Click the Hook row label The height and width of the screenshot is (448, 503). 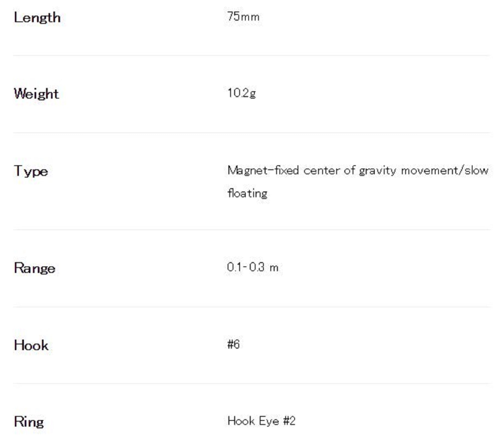[x=31, y=345]
